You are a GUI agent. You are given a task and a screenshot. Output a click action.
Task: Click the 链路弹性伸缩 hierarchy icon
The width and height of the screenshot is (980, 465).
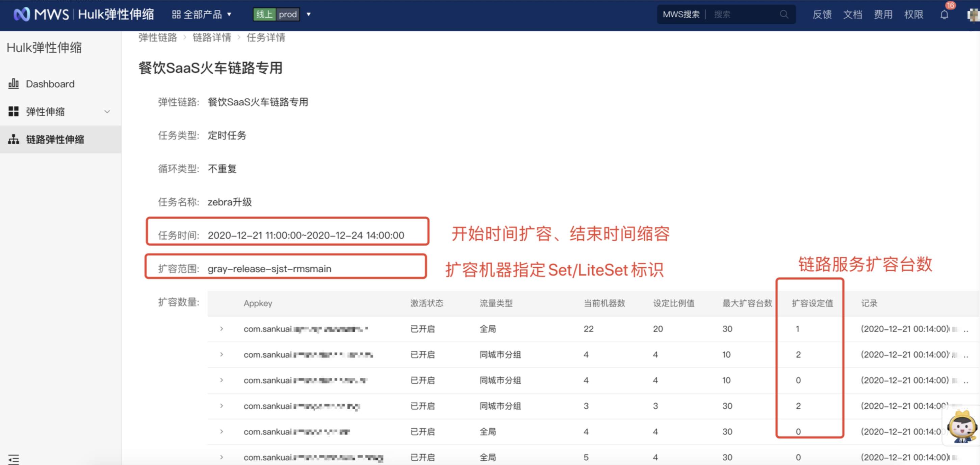pos(14,139)
